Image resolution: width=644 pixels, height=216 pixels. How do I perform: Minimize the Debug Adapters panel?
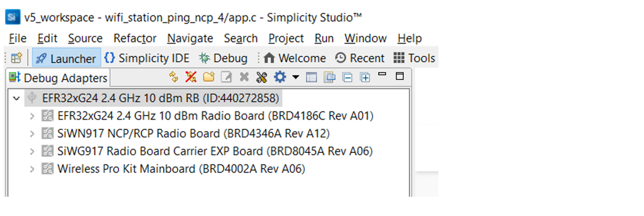pyautogui.click(x=382, y=74)
